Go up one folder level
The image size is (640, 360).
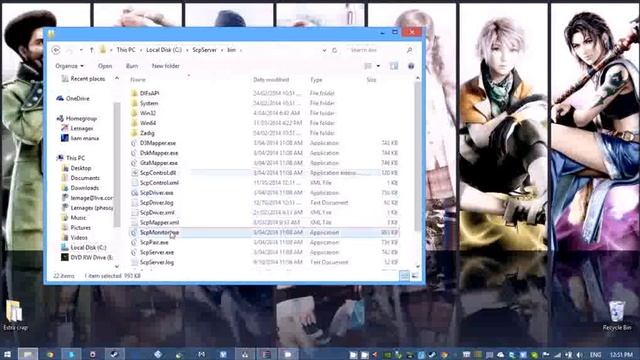pyautogui.click(x=91, y=50)
